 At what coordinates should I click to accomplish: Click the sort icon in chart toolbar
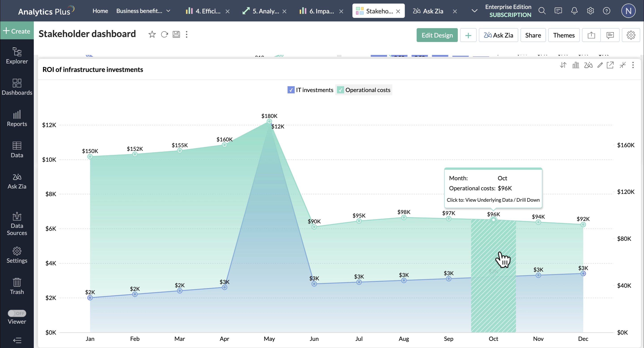(563, 65)
